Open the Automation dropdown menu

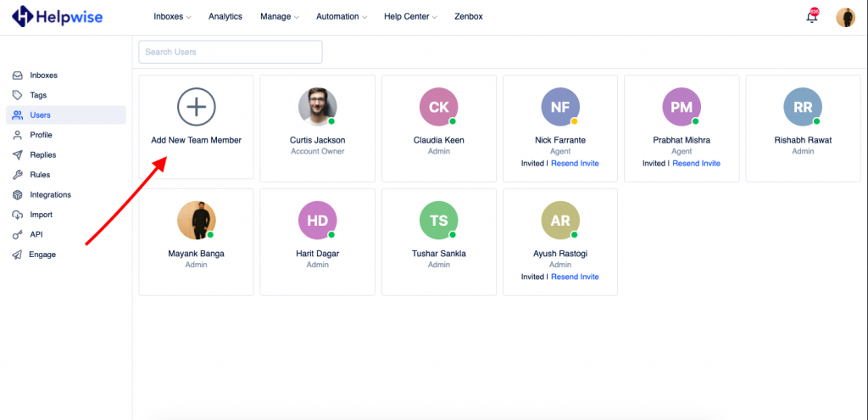click(341, 17)
